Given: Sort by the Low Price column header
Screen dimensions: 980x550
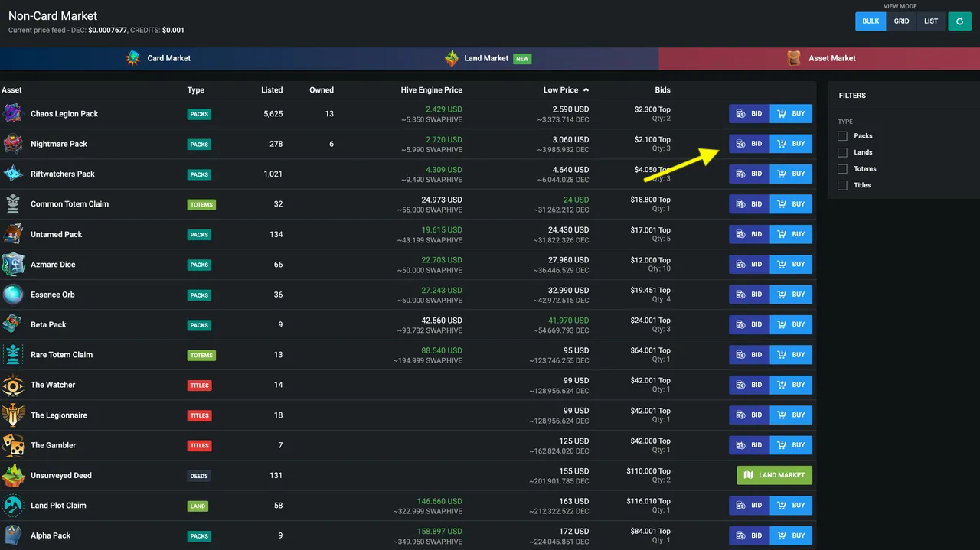Looking at the screenshot, I should [x=566, y=89].
